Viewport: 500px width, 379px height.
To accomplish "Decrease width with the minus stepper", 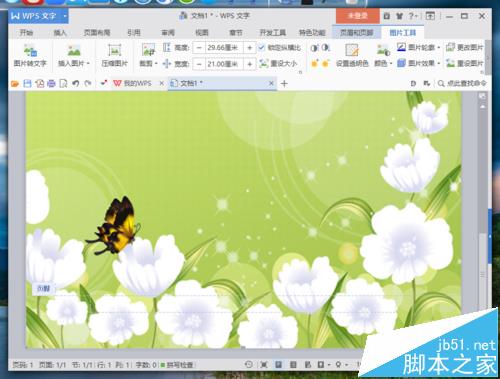I will (199, 64).
